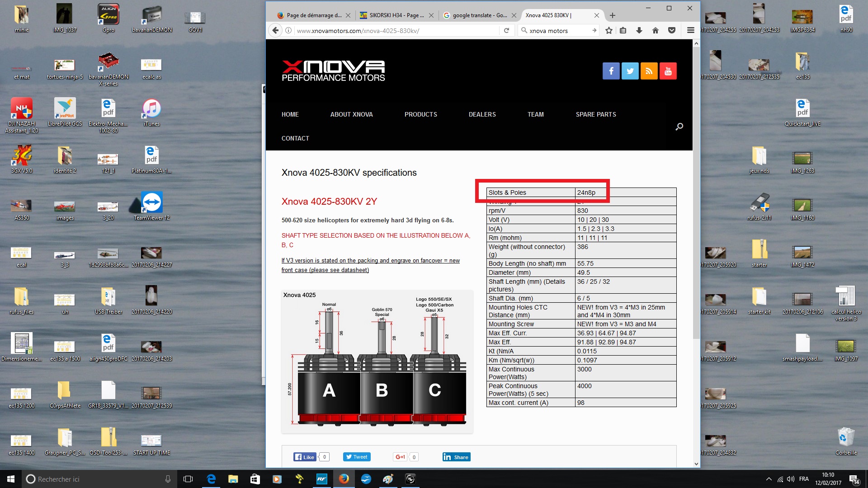The height and width of the screenshot is (488, 868).
Task: Open File Explorer from the taskbar
Action: (233, 479)
